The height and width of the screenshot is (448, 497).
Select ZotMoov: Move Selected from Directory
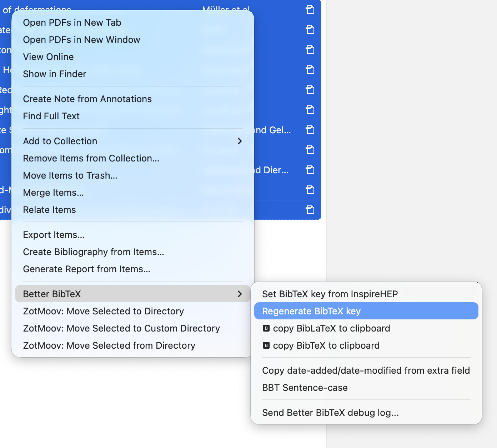[x=132, y=345]
